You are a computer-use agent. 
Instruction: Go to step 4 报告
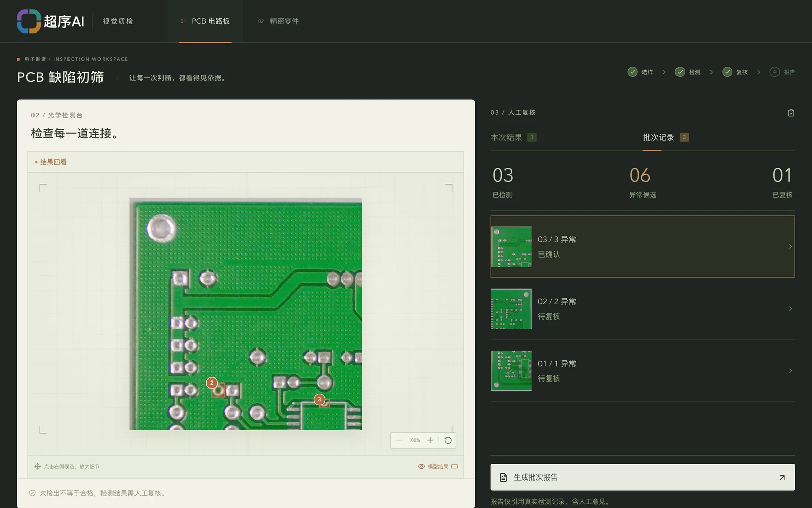tap(782, 72)
